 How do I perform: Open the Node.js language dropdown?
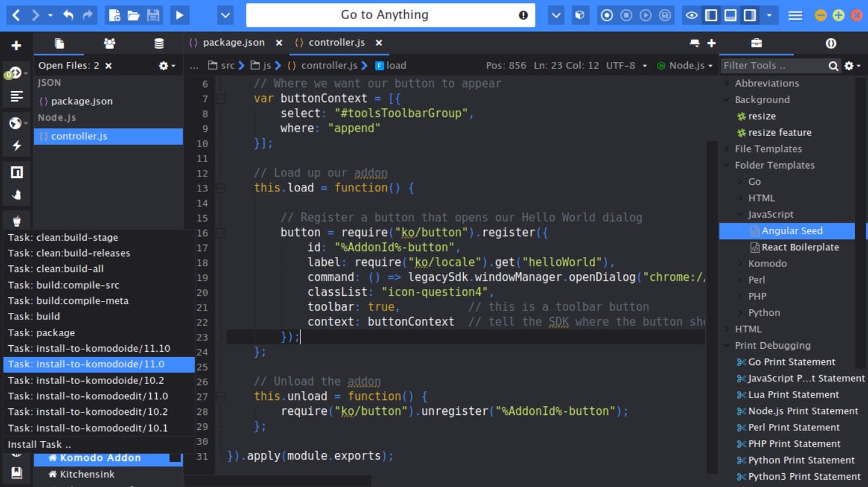(x=686, y=66)
